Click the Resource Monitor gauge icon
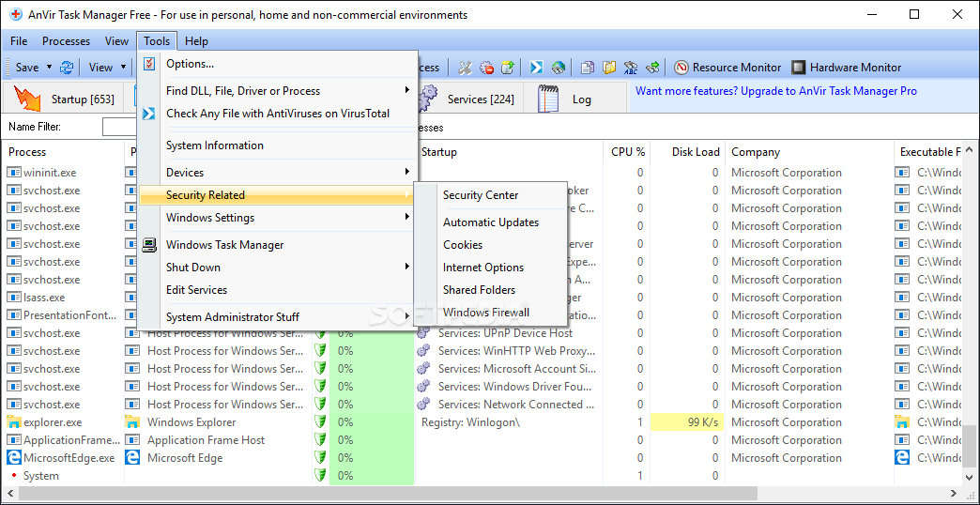This screenshot has height=505, width=980. click(x=681, y=68)
